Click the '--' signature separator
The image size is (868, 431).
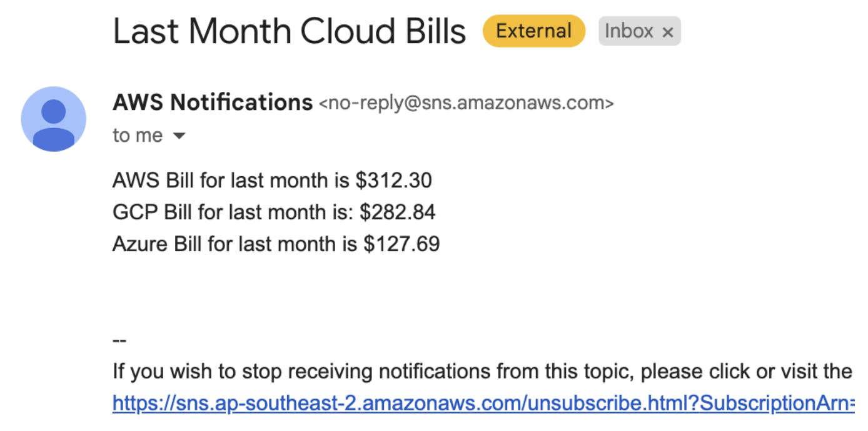coord(119,340)
